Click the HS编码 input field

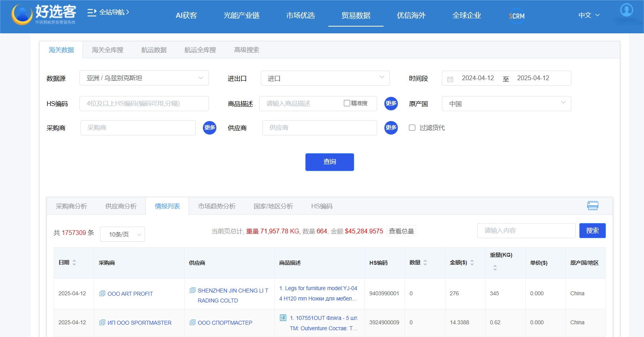coord(144,104)
